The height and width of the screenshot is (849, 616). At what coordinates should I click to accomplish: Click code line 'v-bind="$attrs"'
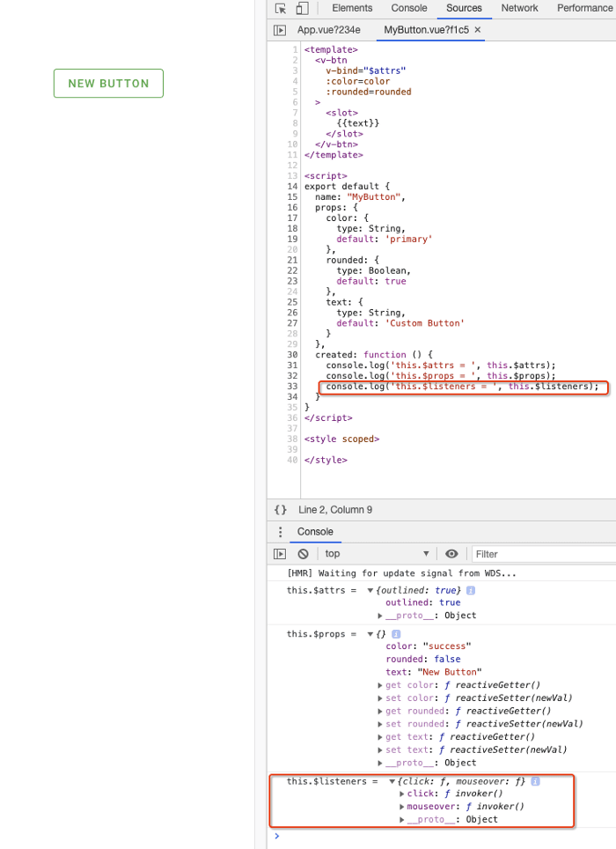click(x=365, y=71)
